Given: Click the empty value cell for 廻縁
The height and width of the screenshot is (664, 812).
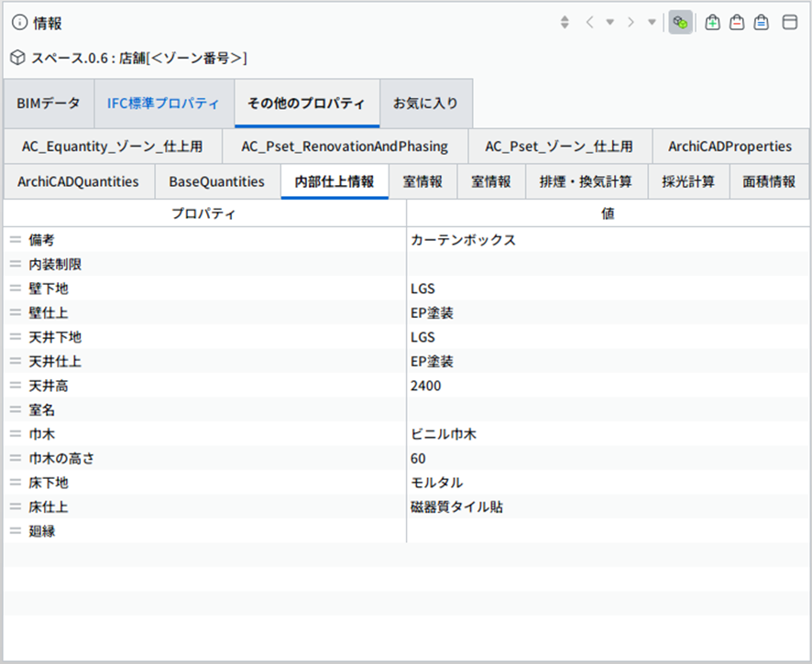Looking at the screenshot, I should (x=608, y=531).
